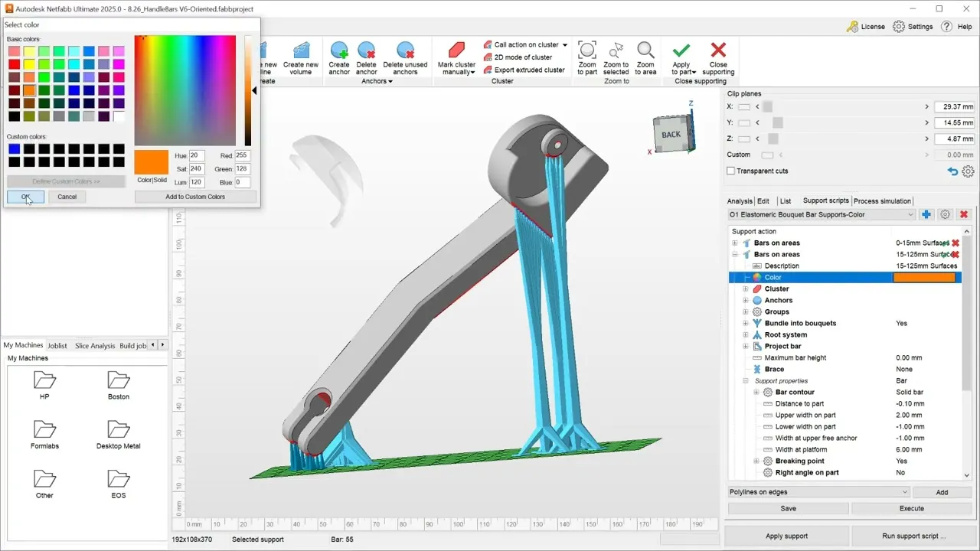Click Add to Custom Colors button
This screenshot has width=980, height=551.
(x=195, y=197)
